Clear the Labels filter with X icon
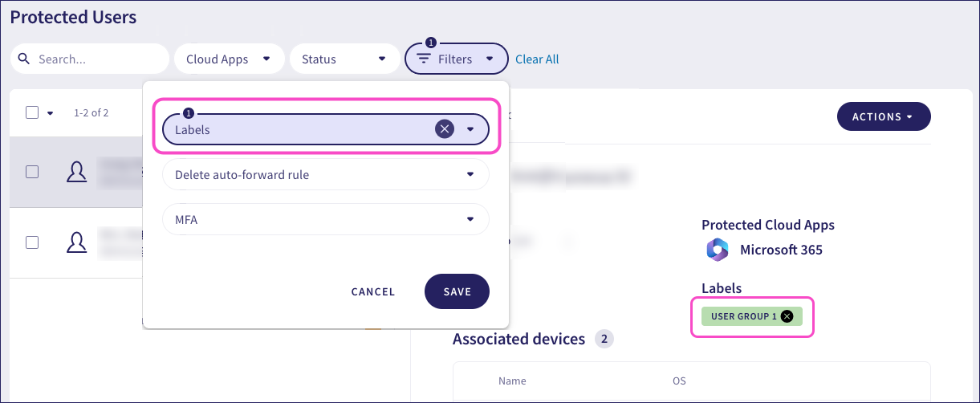This screenshot has width=980, height=403. [445, 129]
